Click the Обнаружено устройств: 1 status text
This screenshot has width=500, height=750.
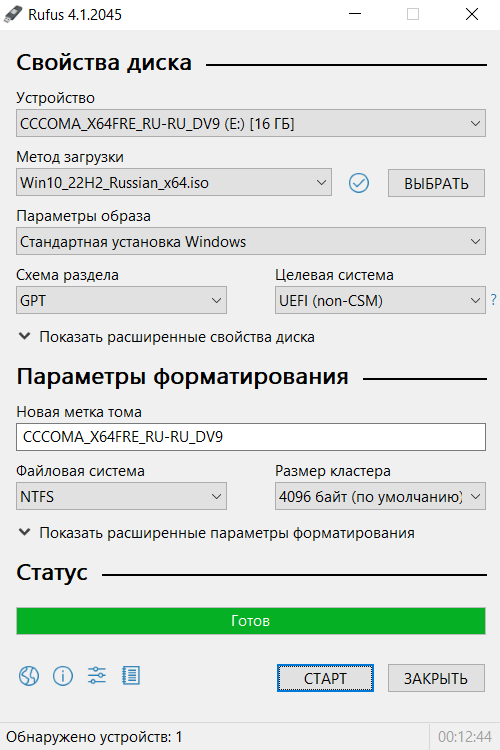(94, 737)
